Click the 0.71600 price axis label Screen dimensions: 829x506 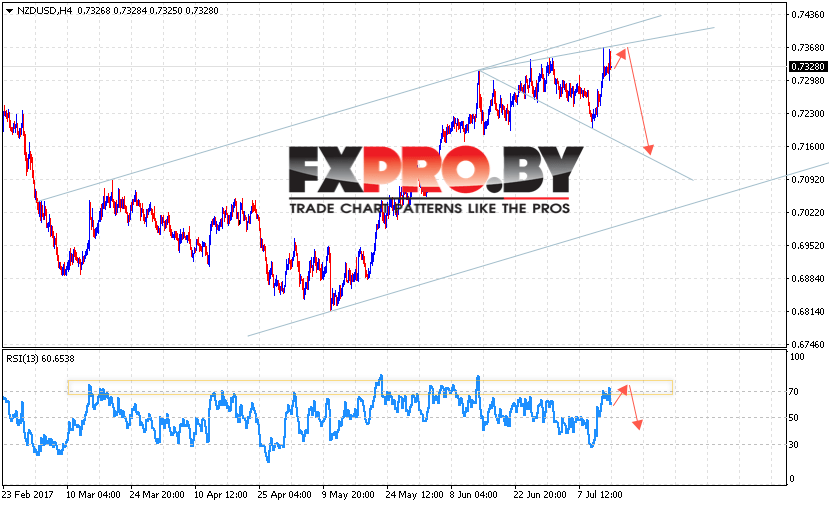pos(808,146)
